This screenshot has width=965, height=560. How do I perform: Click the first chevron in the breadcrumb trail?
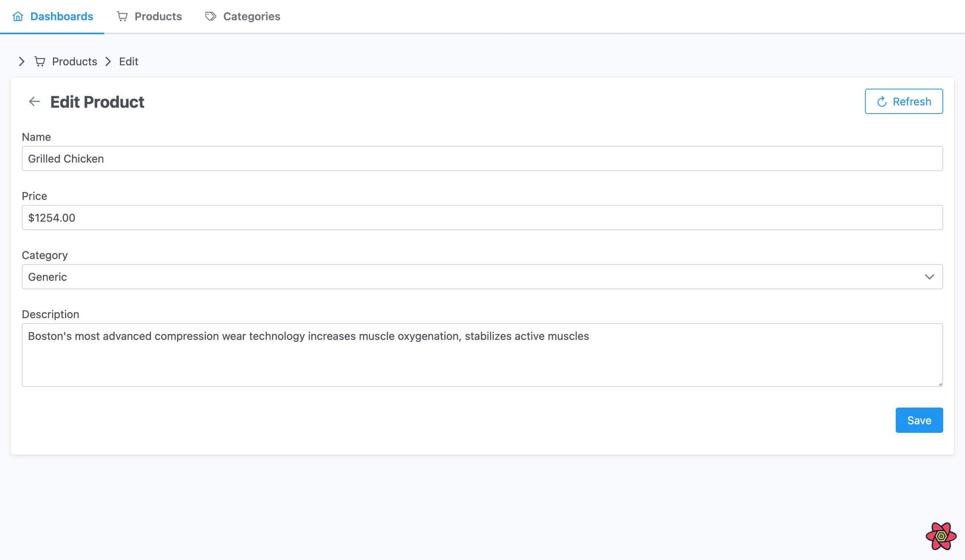point(21,61)
